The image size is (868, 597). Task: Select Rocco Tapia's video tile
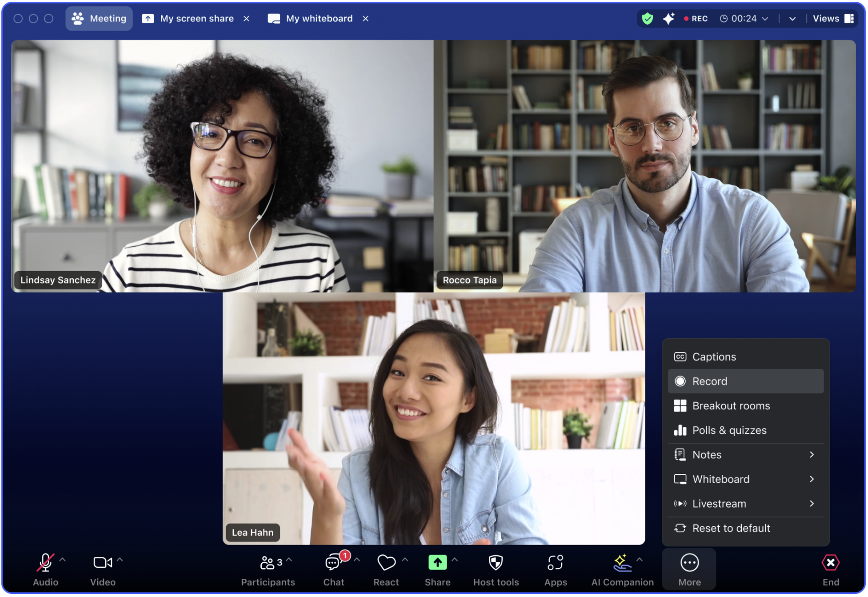tap(645, 166)
